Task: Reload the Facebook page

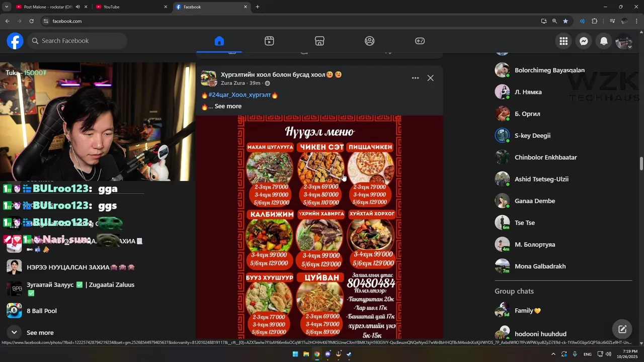Action: (x=31, y=21)
